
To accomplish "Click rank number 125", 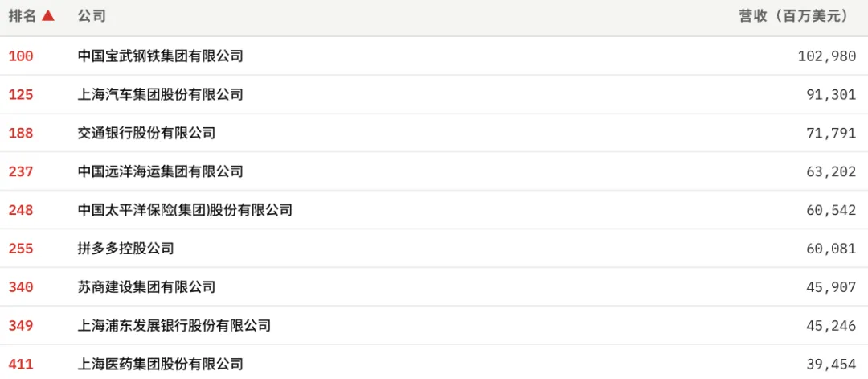I will pyautogui.click(x=21, y=95).
